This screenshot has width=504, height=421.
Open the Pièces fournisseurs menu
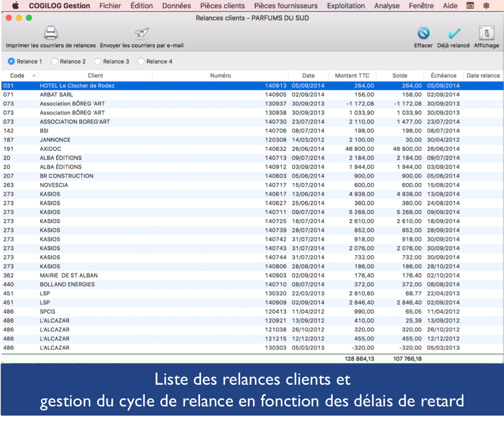pos(286,6)
